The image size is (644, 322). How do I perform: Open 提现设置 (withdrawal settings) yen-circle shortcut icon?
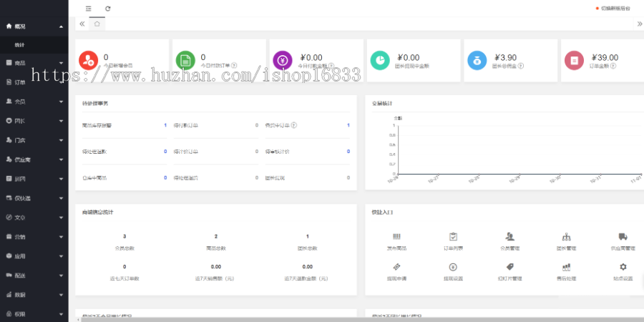coord(453,267)
